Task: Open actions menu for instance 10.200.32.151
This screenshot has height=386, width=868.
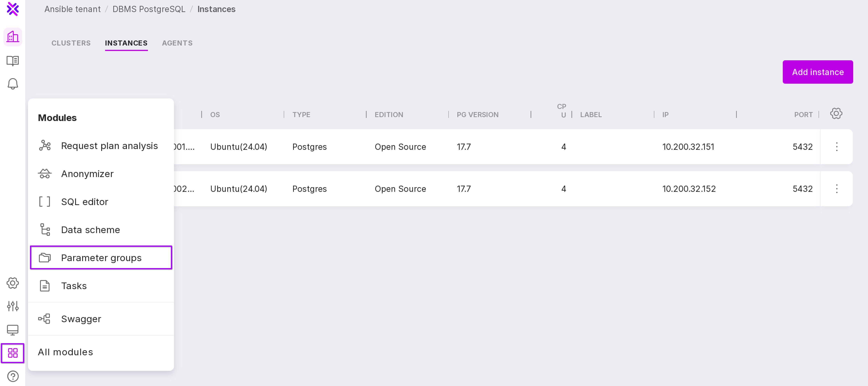Action: [836, 147]
